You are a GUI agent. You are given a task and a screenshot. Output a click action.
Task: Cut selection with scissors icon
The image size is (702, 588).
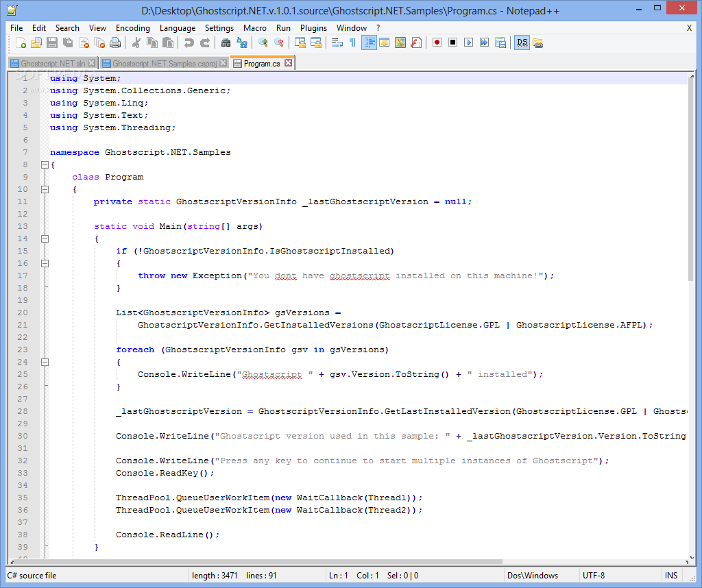[136, 43]
